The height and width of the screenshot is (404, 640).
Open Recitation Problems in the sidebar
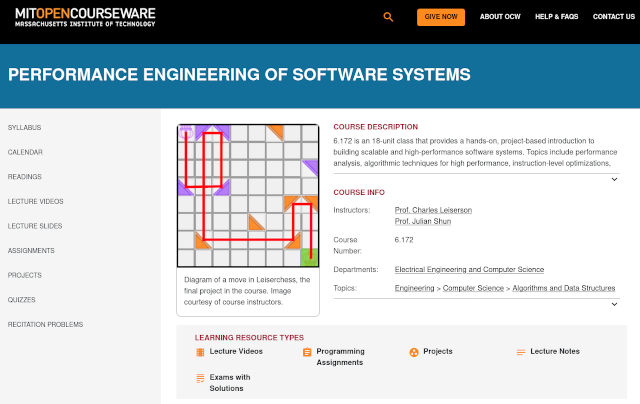[x=45, y=324]
